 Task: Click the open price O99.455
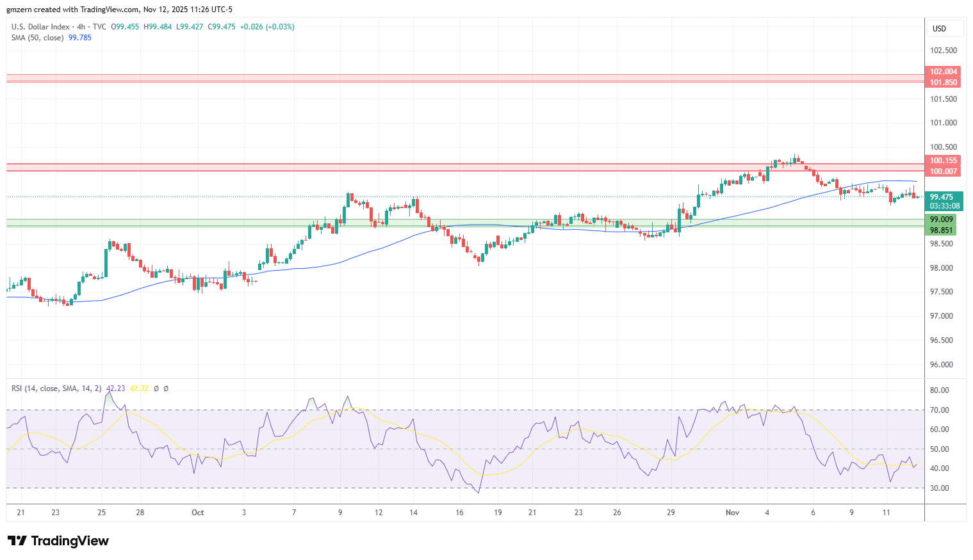[x=125, y=27]
